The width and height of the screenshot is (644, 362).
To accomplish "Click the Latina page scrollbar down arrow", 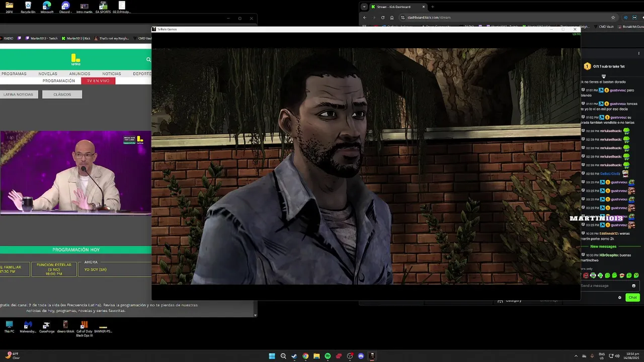I will pos(255,315).
